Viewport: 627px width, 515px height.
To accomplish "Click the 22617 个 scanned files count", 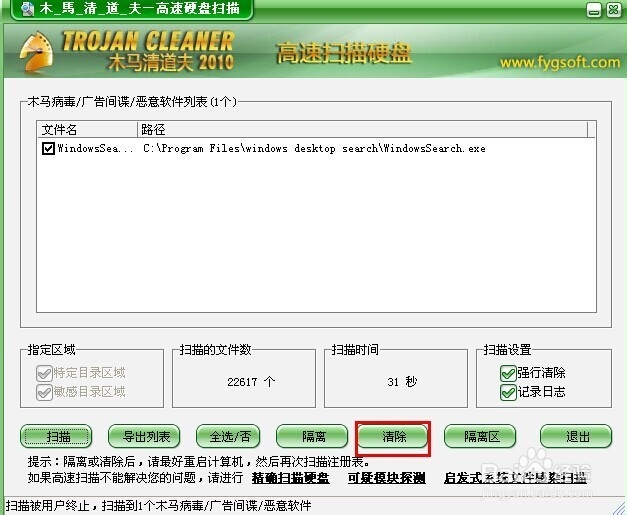I will pyautogui.click(x=251, y=382).
